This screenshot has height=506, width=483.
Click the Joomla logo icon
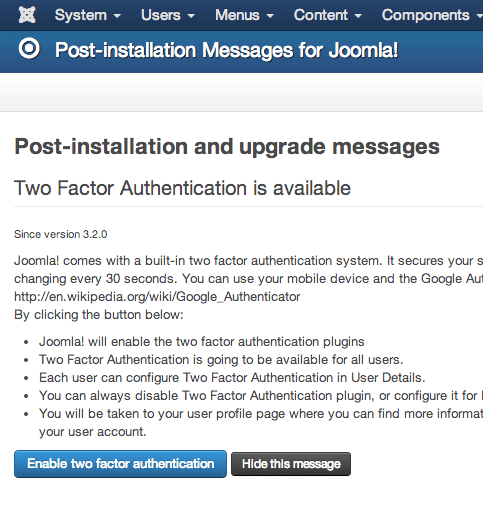tap(27, 15)
